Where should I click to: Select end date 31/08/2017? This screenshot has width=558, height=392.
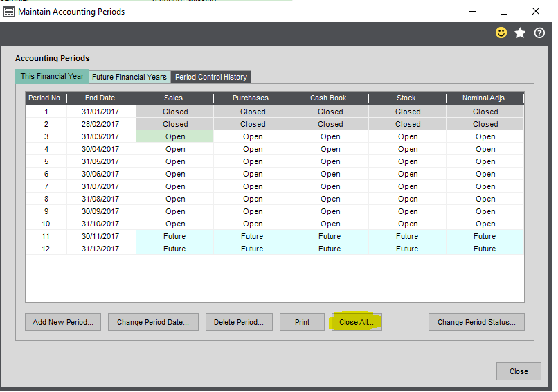pos(101,199)
